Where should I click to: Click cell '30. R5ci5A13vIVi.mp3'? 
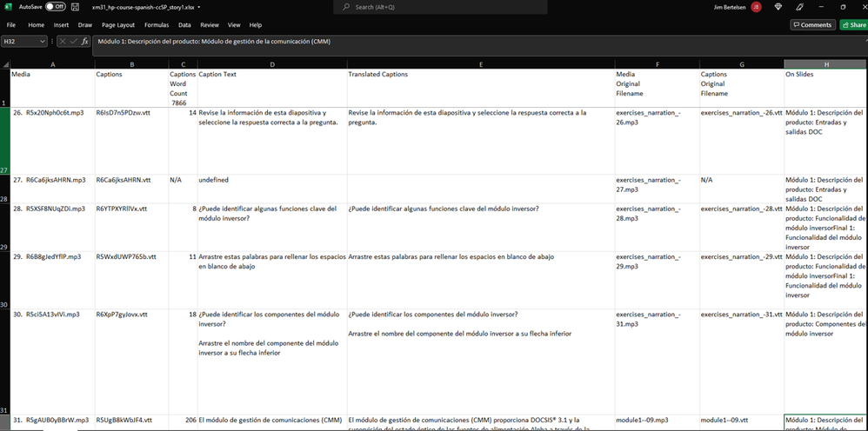[52, 361]
